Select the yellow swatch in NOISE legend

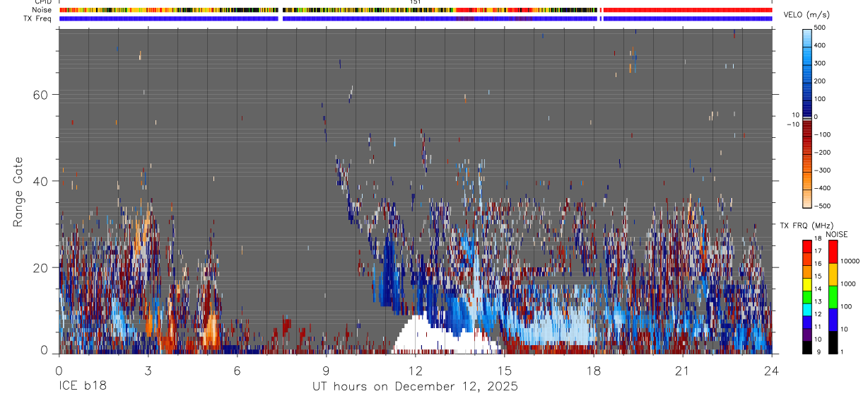(x=833, y=274)
